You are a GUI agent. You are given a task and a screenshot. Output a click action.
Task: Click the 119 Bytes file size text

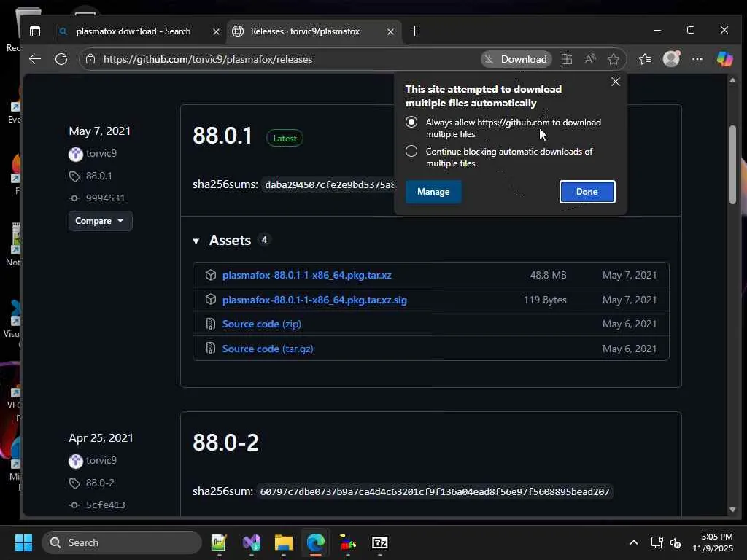coord(545,300)
